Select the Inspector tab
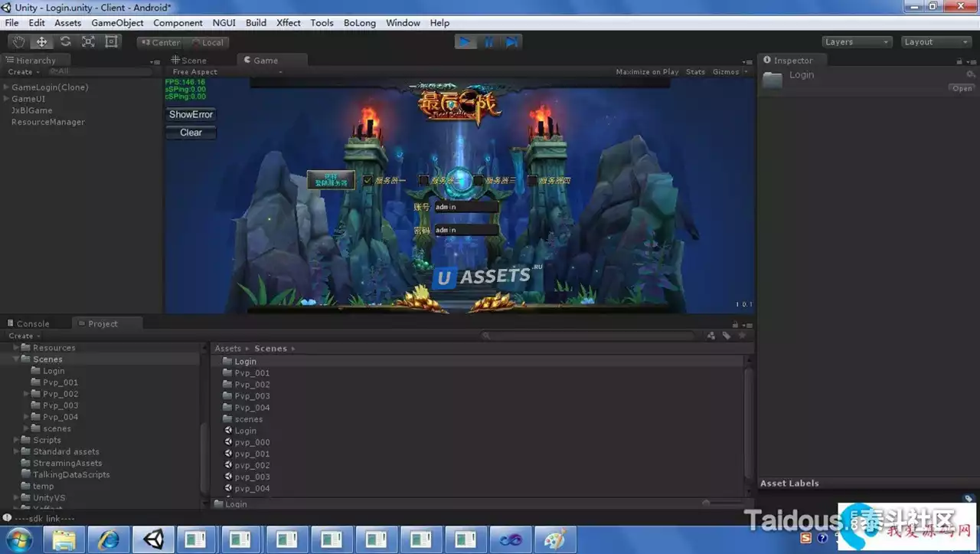 792,61
